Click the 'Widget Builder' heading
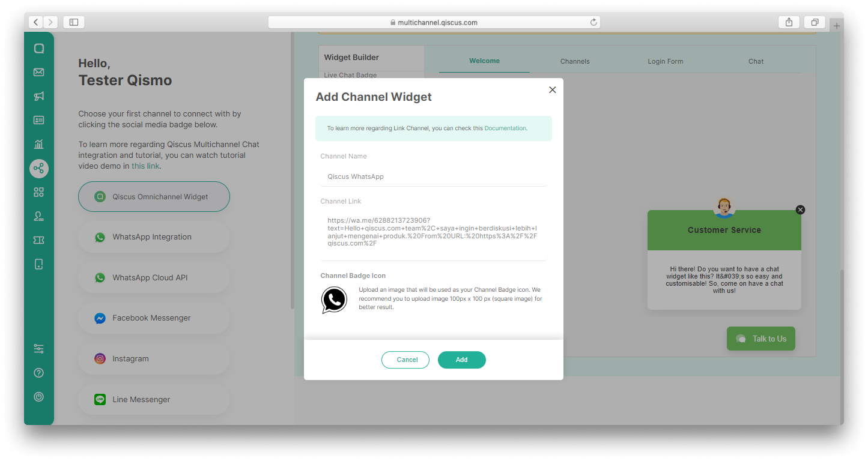The width and height of the screenshot is (868, 461). pos(351,57)
